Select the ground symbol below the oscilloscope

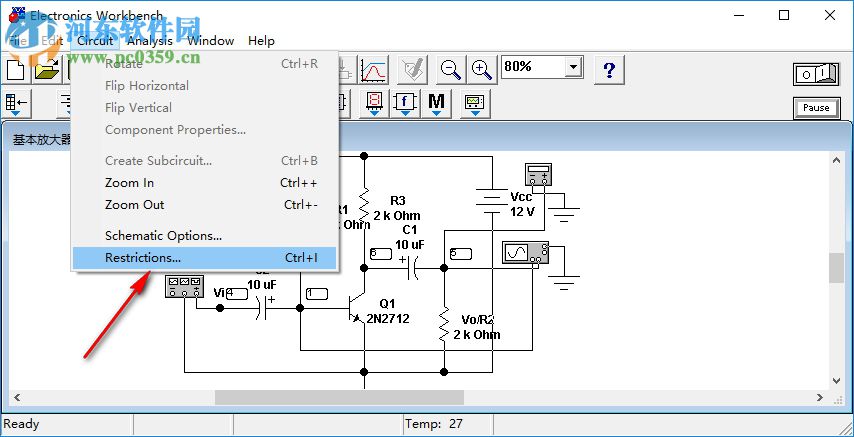point(565,283)
